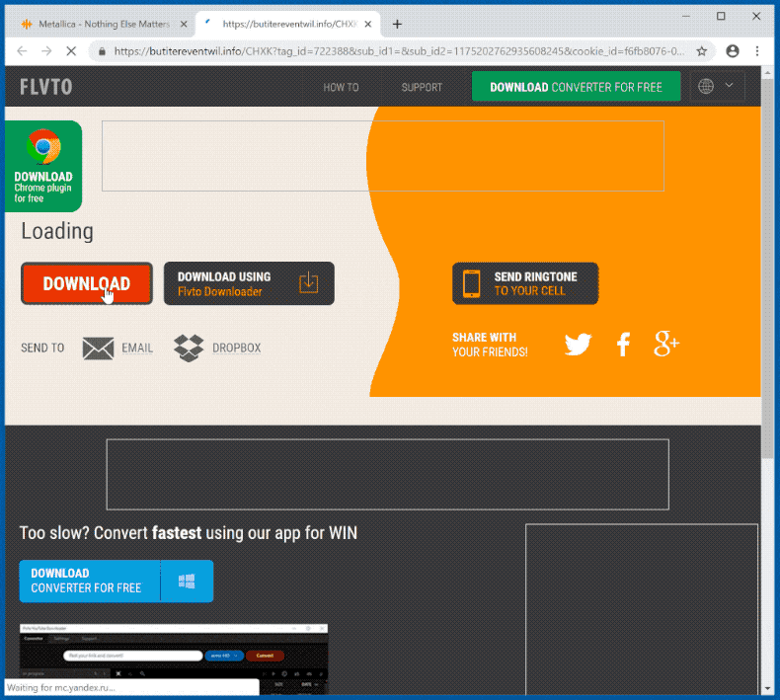Share on Google Plus
780x700 pixels.
pos(666,344)
